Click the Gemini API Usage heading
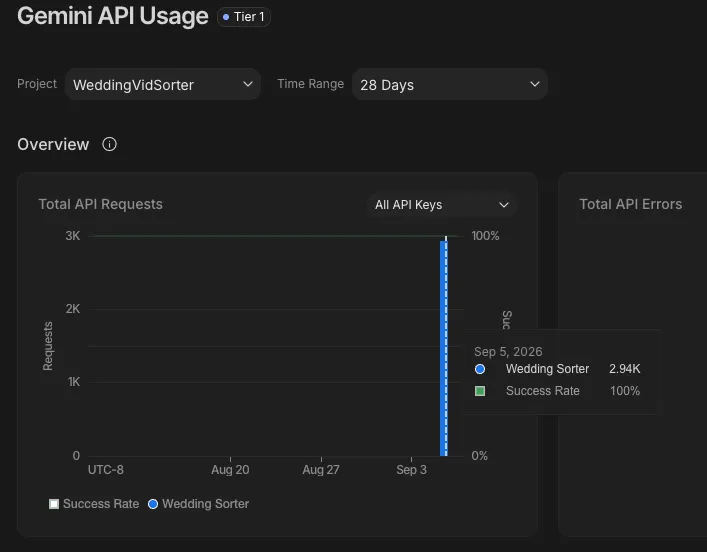Screen dimensions: 707x552 (x=113, y=16)
